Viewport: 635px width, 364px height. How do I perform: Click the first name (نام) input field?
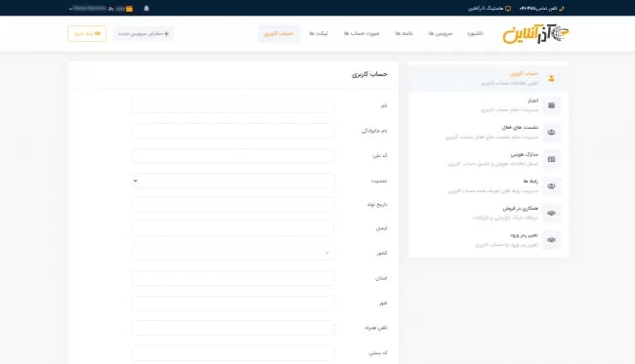(233, 105)
